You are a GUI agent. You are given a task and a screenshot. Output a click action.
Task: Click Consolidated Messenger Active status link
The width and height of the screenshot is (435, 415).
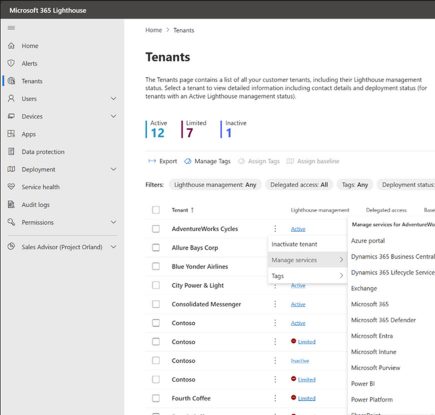pyautogui.click(x=298, y=304)
